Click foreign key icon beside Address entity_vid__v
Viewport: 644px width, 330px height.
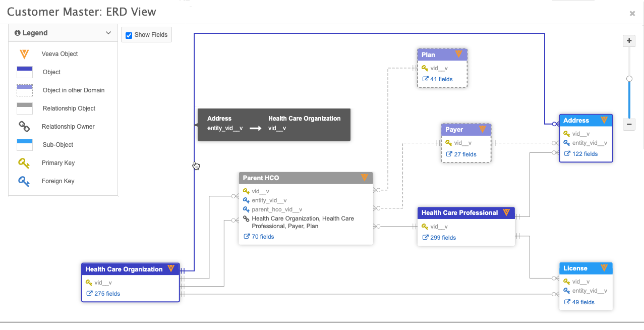(x=567, y=143)
